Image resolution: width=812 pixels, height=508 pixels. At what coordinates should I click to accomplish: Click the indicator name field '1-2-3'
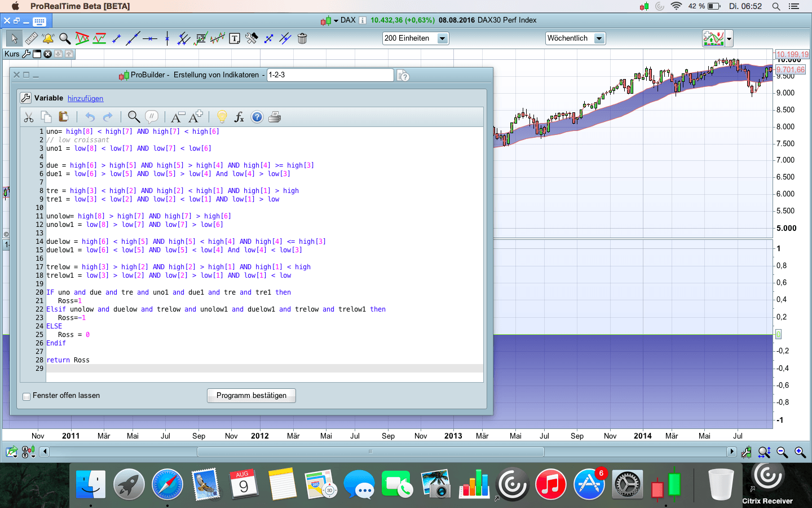point(330,75)
